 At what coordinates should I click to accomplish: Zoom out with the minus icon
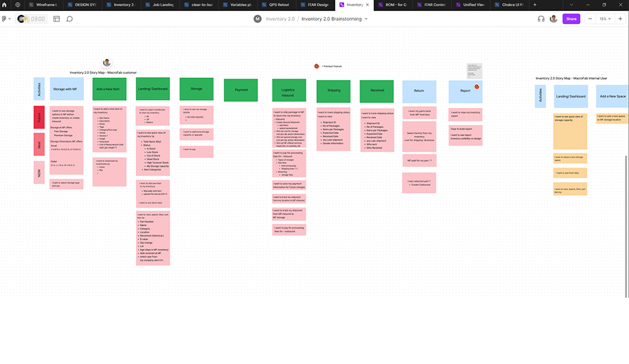coord(589,19)
